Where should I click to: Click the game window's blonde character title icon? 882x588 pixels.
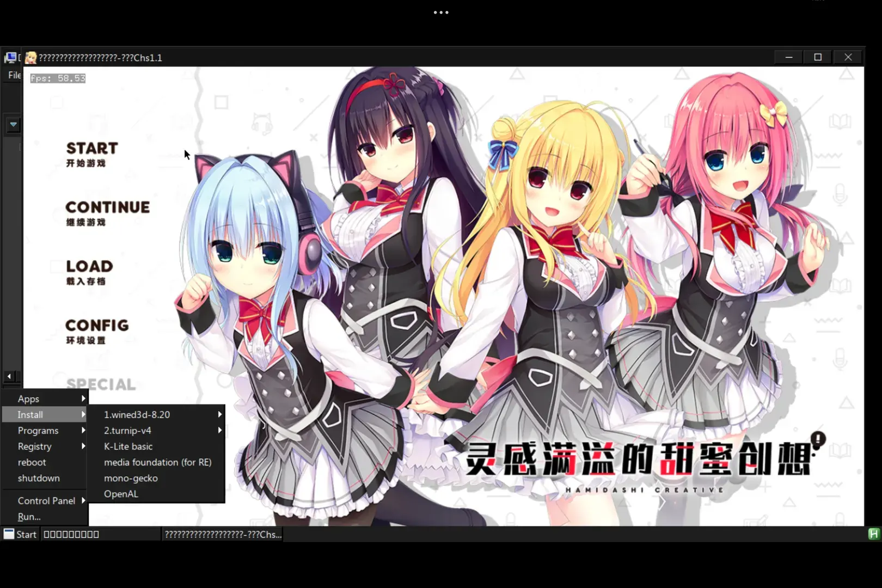coord(31,58)
